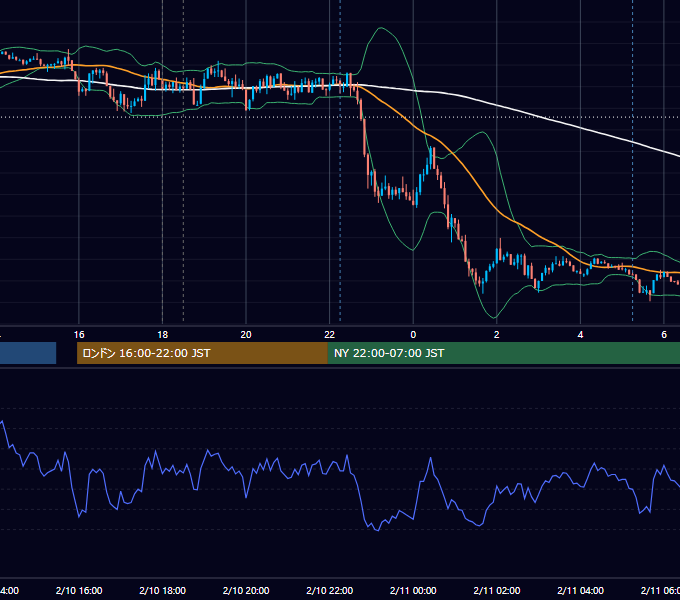
Task: Click the 2/11 04:00 time label
Action: 580,590
